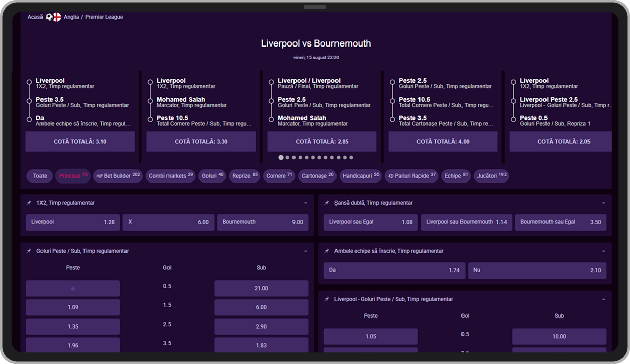Image resolution: width=630 pixels, height=364 pixels.
Task: Open the Pariuri Rapide tab
Action: click(411, 176)
